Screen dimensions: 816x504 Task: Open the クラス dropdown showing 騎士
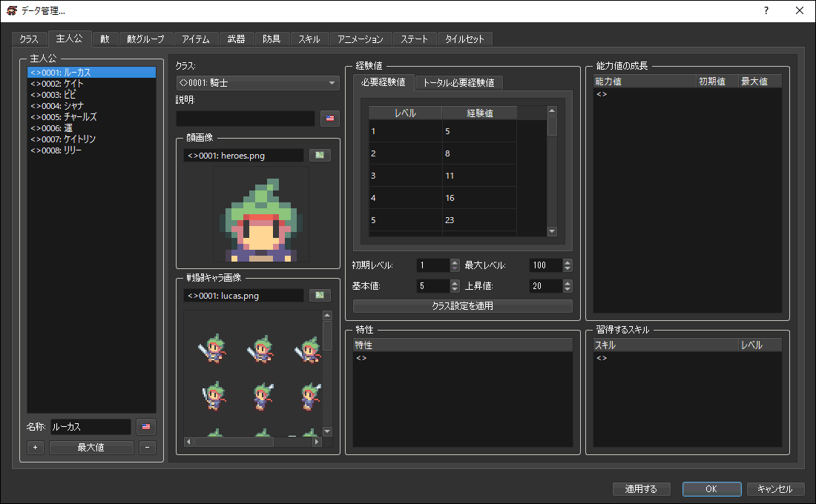coord(257,83)
